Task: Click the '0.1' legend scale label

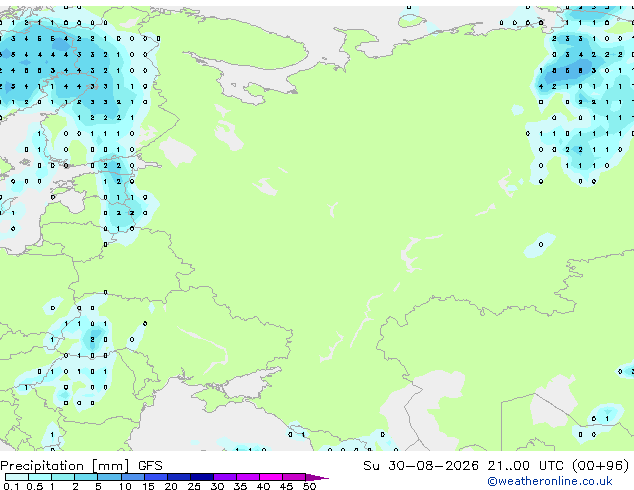Action: tap(11, 486)
